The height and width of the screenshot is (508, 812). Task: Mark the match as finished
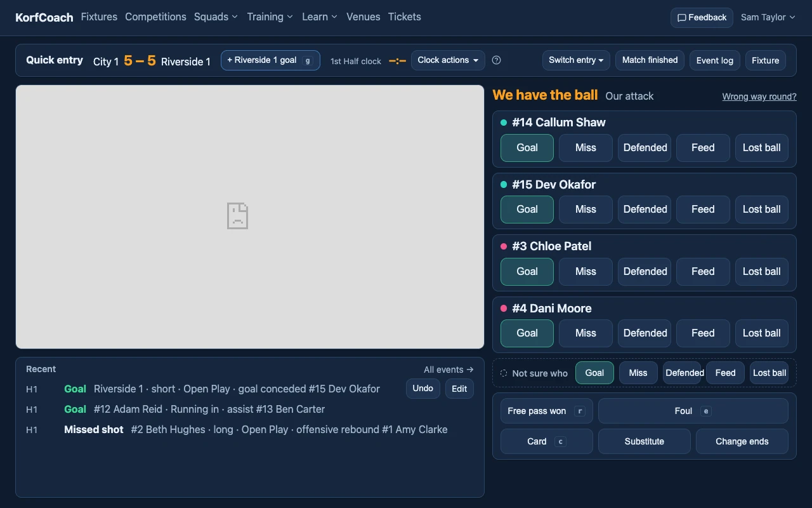[x=650, y=60]
